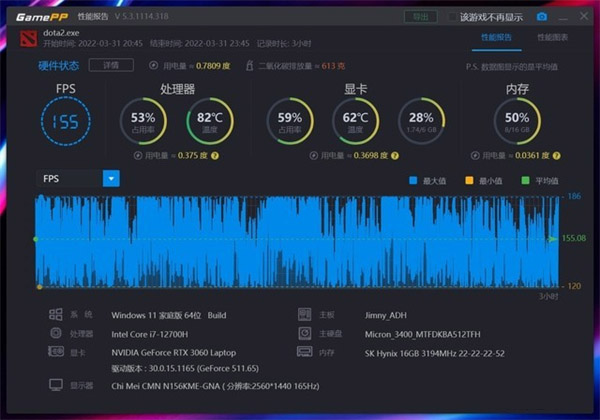Click the 120 minimum FPS axis label
This screenshot has height=420, width=600.
pos(574,286)
